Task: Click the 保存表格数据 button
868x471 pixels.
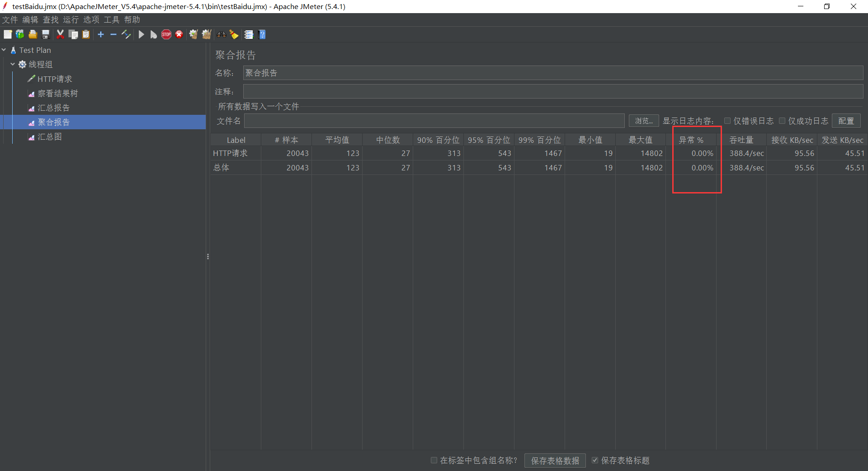Action: [x=555, y=460]
